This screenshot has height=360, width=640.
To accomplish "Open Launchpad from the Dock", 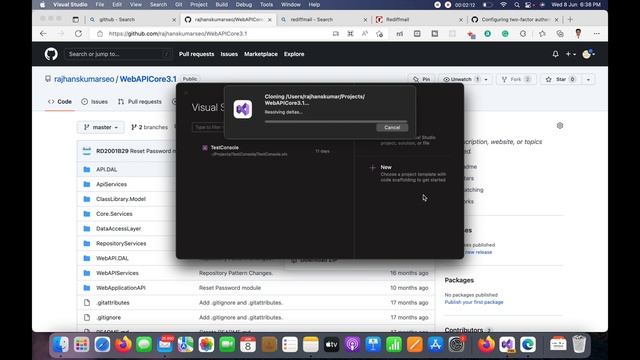I will [x=82, y=345].
